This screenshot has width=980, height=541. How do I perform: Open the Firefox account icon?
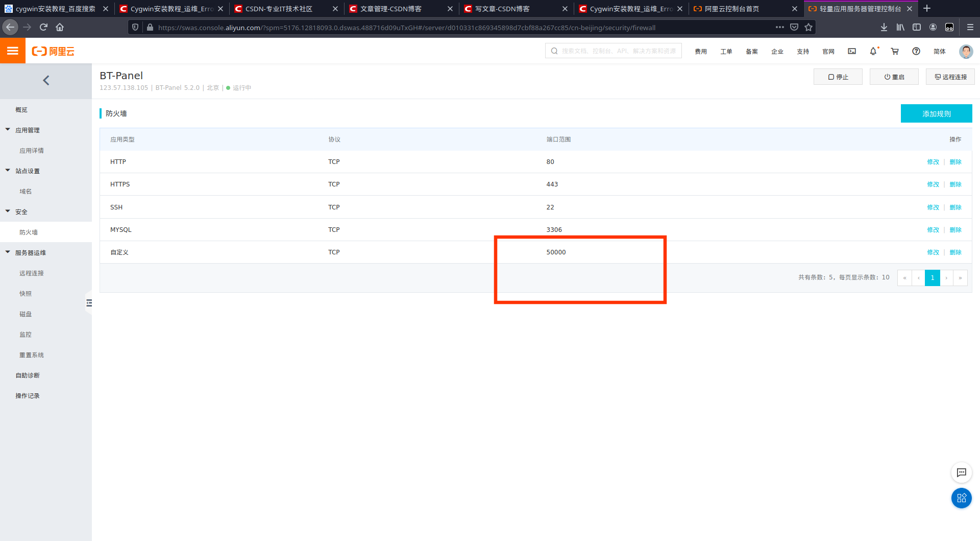933,27
